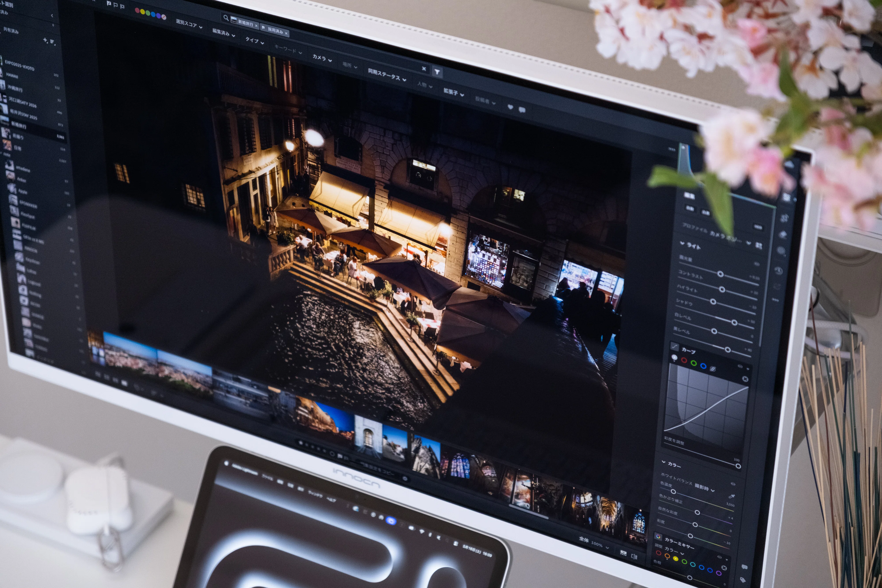Open the profile カメラ dropdown chevron
The width and height of the screenshot is (882, 588).
point(749,243)
